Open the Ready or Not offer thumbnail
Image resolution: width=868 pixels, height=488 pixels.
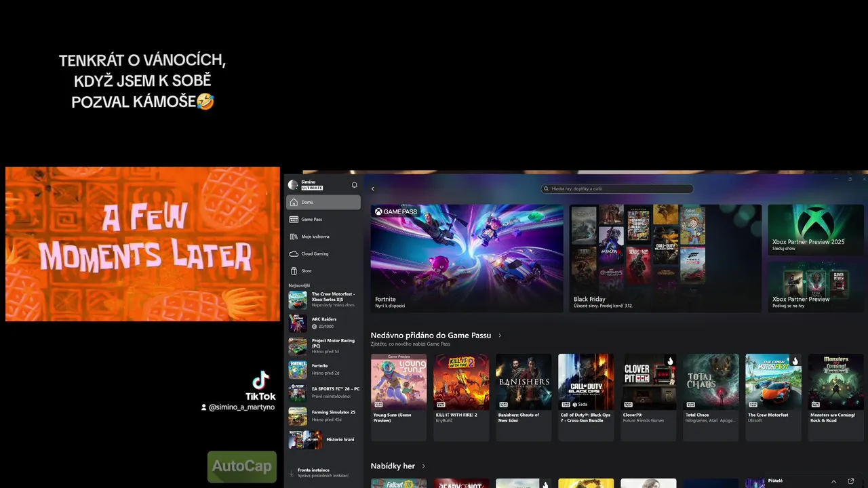click(x=461, y=483)
